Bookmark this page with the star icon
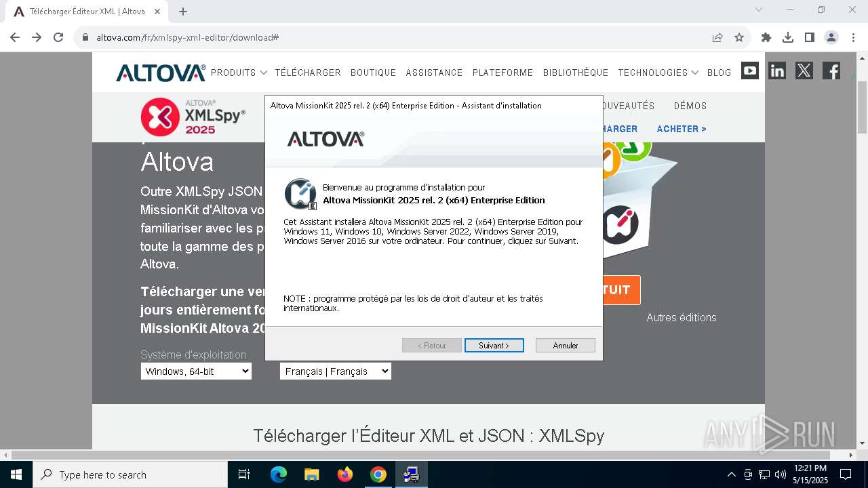 [739, 37]
